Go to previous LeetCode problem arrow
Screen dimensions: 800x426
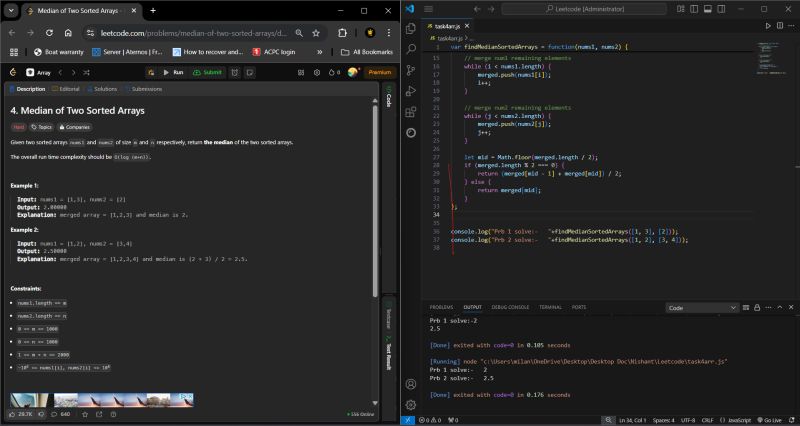click(60, 72)
